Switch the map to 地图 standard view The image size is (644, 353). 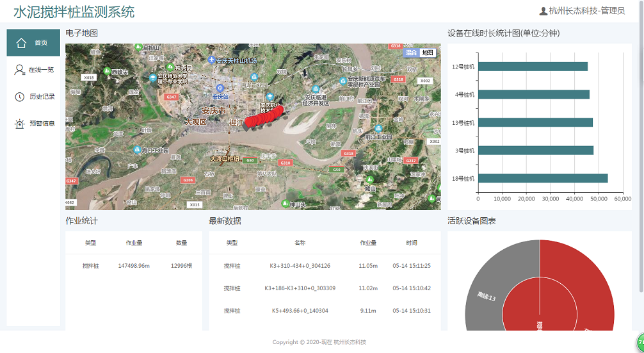click(x=427, y=53)
